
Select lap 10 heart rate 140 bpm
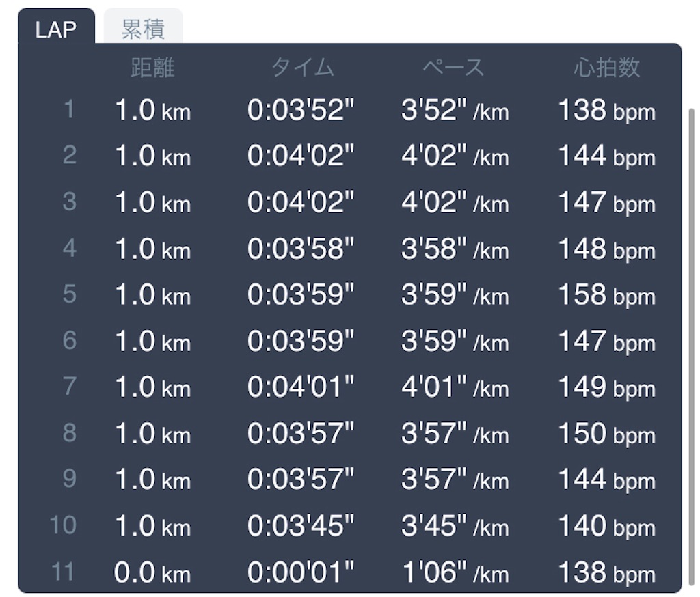[607, 526]
